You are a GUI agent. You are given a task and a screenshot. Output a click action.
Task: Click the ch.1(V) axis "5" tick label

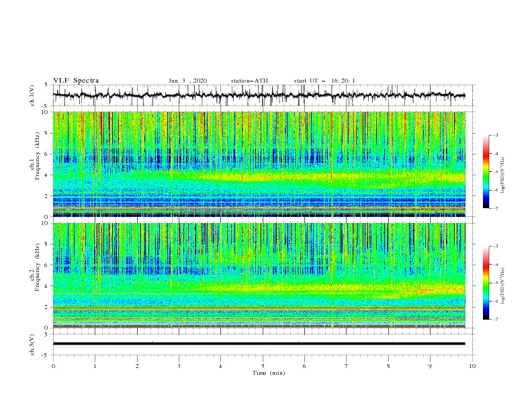[47, 85]
